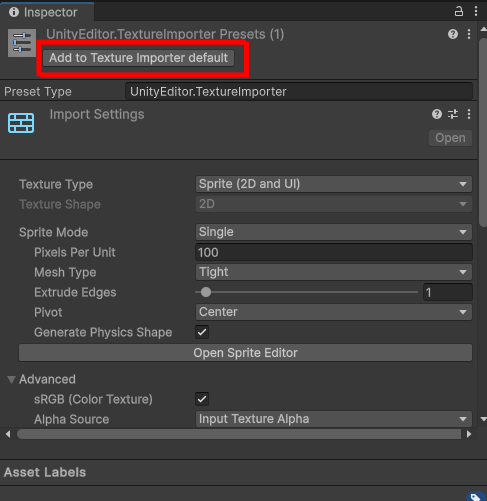Click the Pixels Per Unit label
The height and width of the screenshot is (501, 487).
point(75,252)
